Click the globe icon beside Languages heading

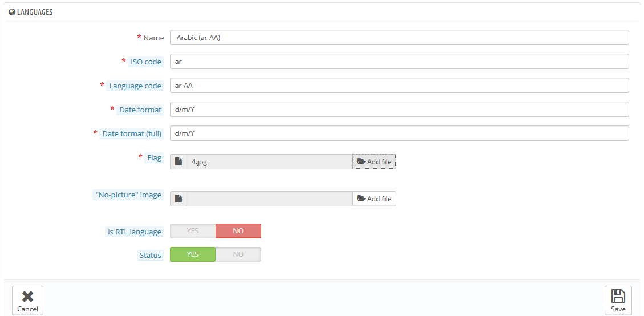tap(12, 13)
